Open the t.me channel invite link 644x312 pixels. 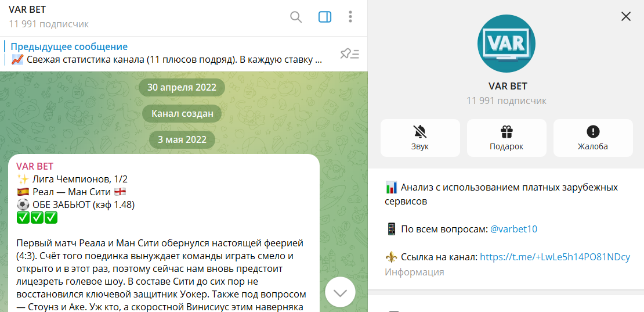tap(555, 257)
